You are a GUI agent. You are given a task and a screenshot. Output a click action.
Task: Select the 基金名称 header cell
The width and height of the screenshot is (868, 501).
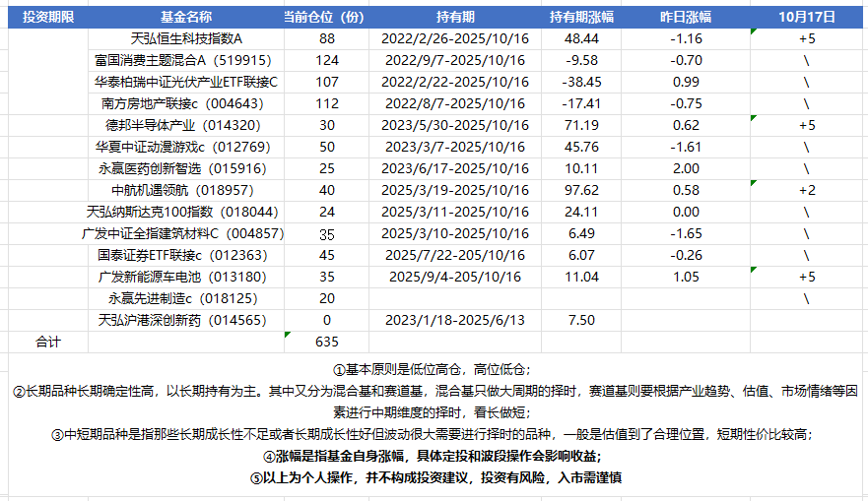[x=186, y=17]
